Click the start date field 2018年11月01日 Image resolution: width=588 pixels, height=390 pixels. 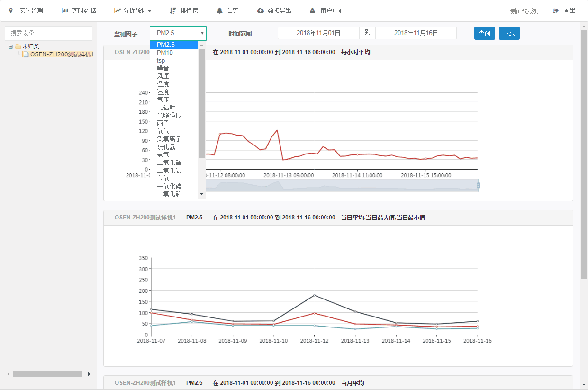tap(318, 33)
